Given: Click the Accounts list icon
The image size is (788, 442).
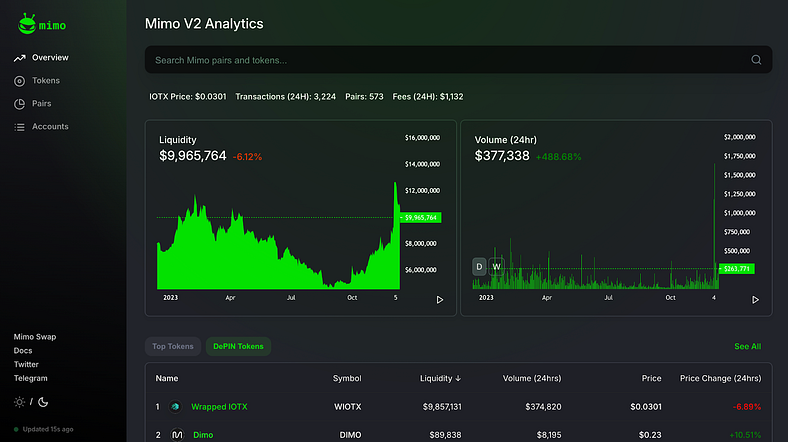Looking at the screenshot, I should click(x=20, y=127).
